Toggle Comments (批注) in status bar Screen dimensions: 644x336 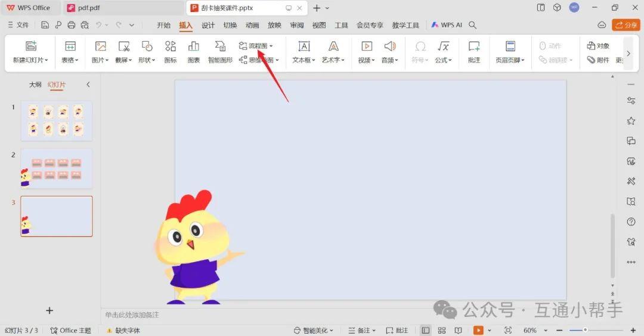(x=397, y=330)
